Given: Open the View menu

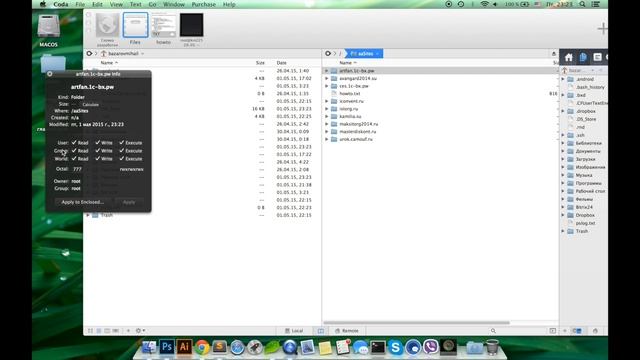Looking at the screenshot, I should pos(116,4).
